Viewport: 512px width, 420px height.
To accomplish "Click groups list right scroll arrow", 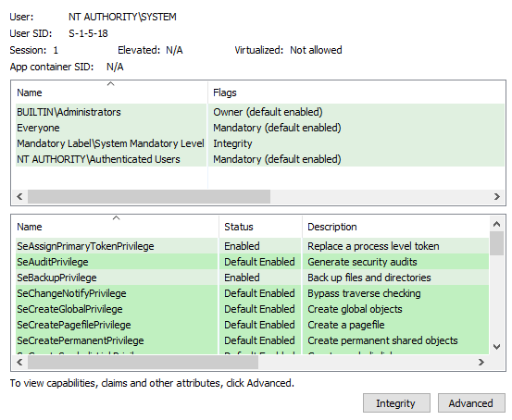I will coord(497,196).
